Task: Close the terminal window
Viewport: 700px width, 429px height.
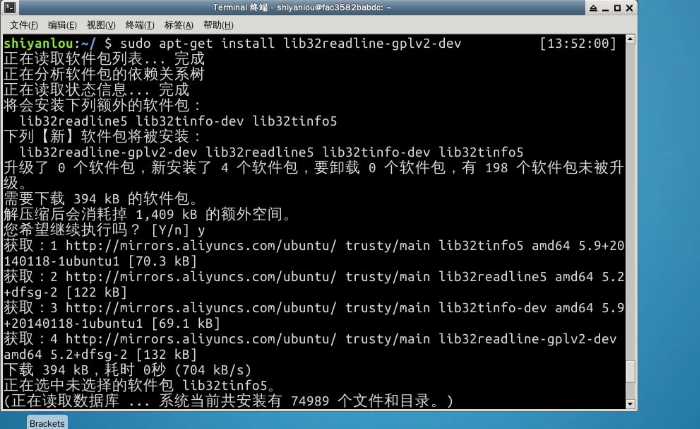Action: (x=629, y=8)
